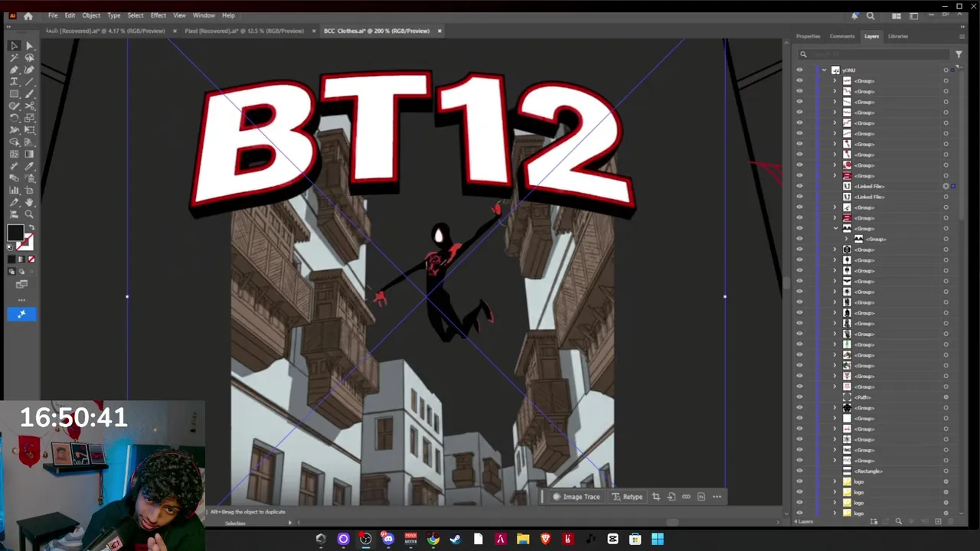
Task: Open Edit Toolbar three-dots button
Action: pos(21,299)
